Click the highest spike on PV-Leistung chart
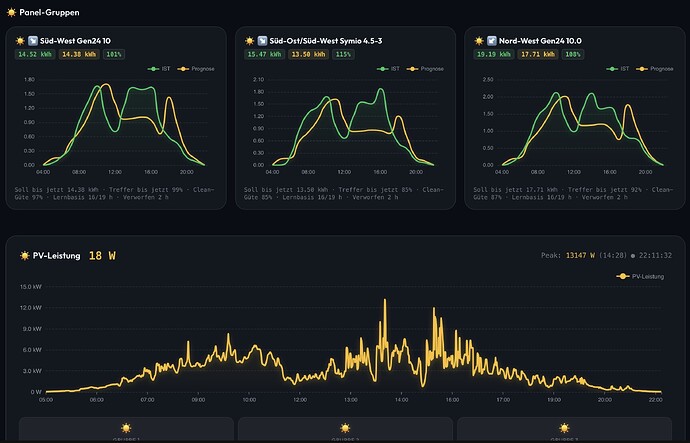 click(385, 301)
